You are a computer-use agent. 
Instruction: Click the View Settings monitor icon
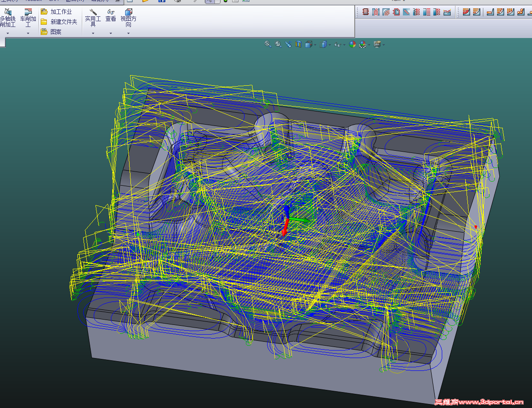377,44
